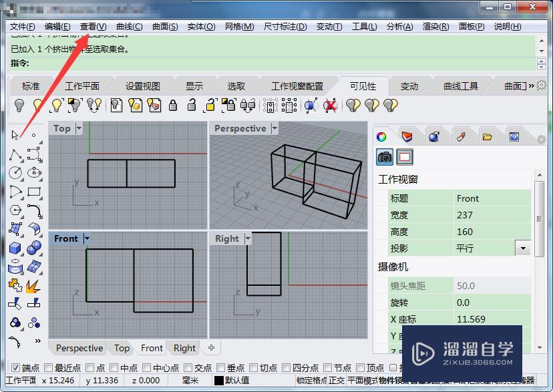Image resolution: width=553 pixels, height=392 pixels.
Task: Toggle 锁定格点 in the status bar
Action: tap(312, 381)
